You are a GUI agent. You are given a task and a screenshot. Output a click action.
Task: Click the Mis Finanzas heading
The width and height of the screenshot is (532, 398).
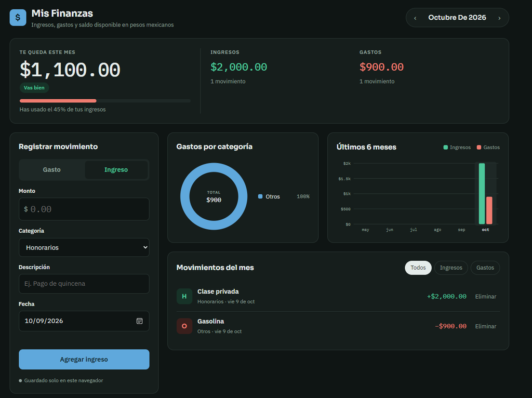[62, 13]
